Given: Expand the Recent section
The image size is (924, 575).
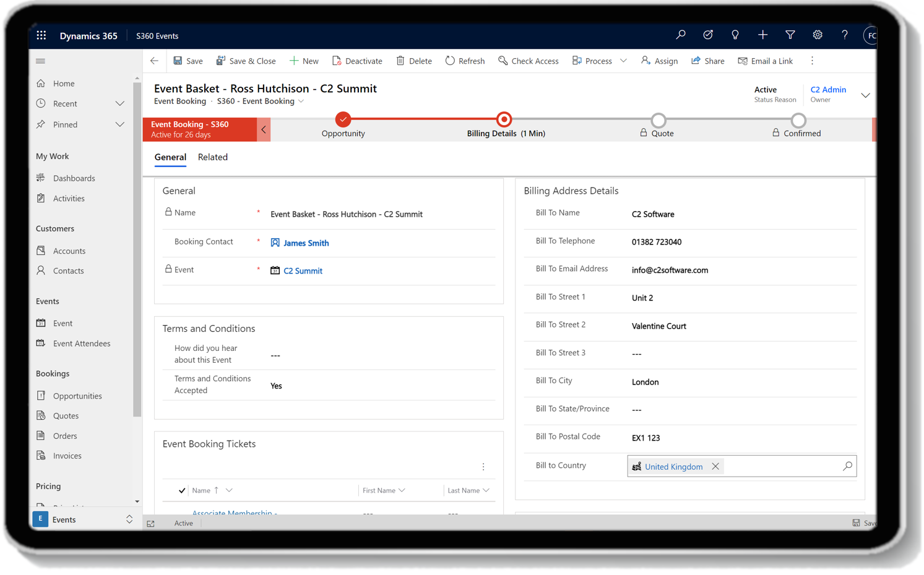Looking at the screenshot, I should click(x=120, y=104).
